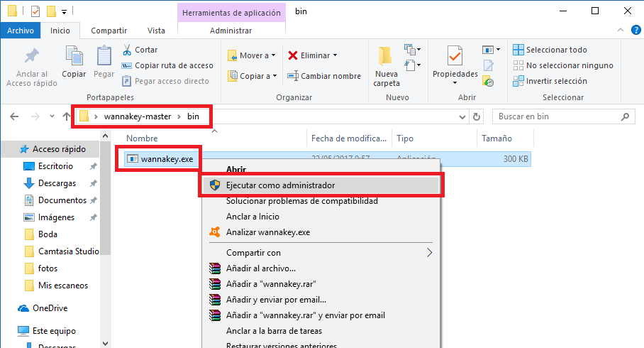Click the Pegar clipboard icon
Viewport: 644px width, 348px height.
click(x=104, y=56)
